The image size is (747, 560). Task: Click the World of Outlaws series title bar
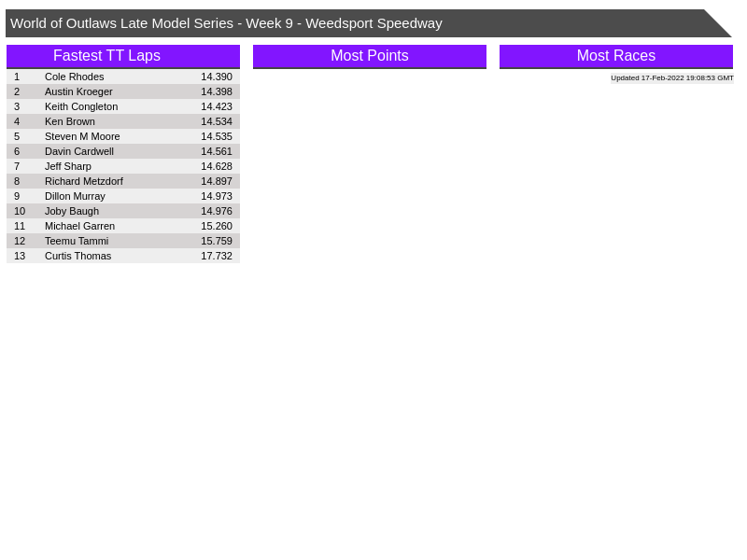point(226,23)
